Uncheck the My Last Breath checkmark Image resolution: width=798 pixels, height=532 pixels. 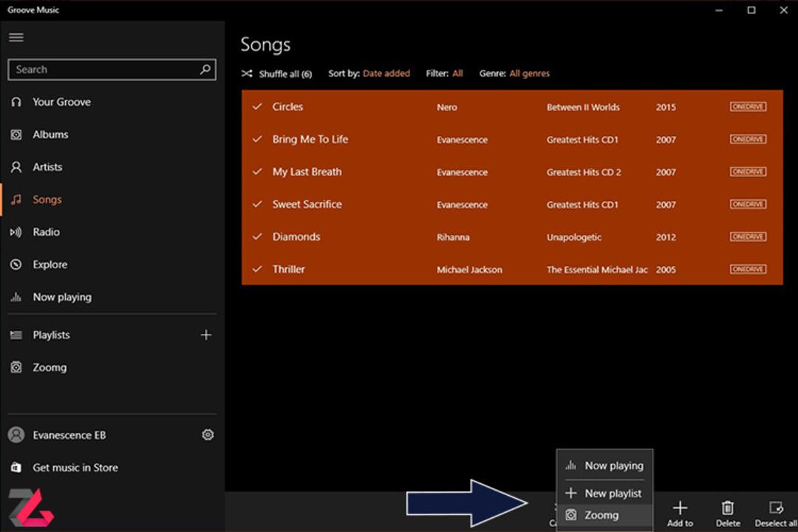point(258,171)
